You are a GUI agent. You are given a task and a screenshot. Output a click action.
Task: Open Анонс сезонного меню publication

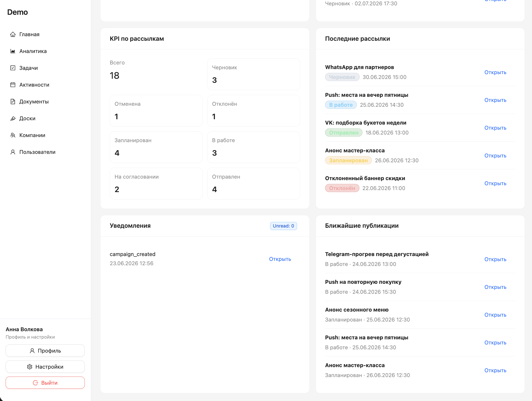[495, 315]
